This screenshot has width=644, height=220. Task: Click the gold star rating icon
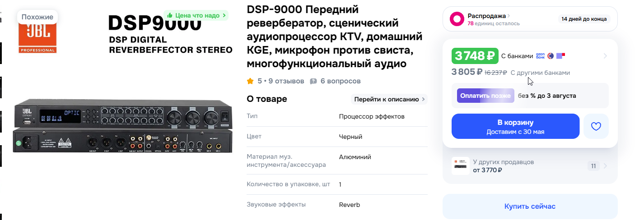coord(250,81)
